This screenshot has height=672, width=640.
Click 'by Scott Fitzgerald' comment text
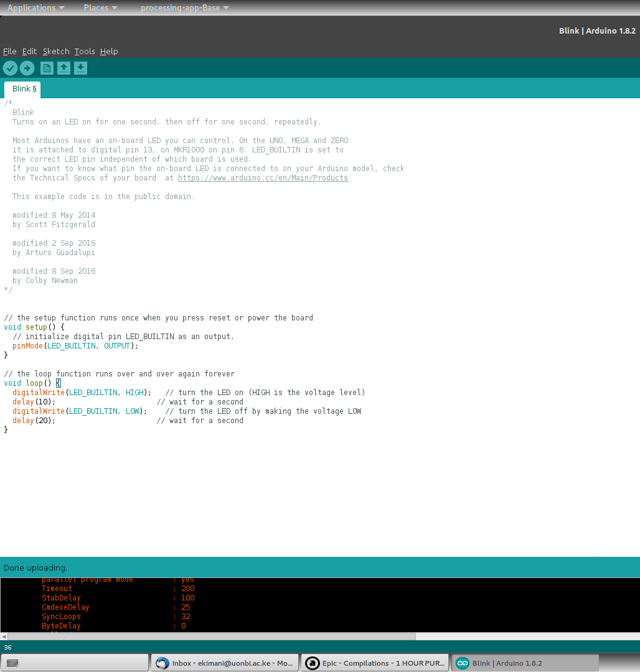tap(54, 225)
